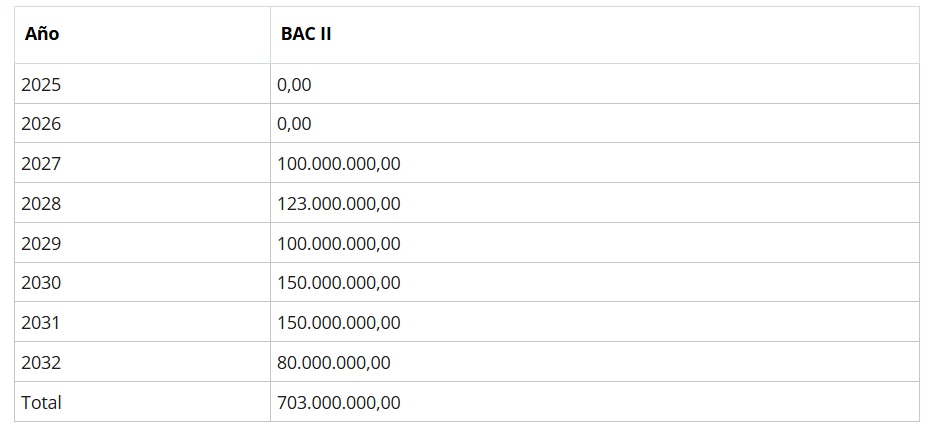Select the 2031 year cell
Screen dimensions: 926x439
click(x=41, y=323)
